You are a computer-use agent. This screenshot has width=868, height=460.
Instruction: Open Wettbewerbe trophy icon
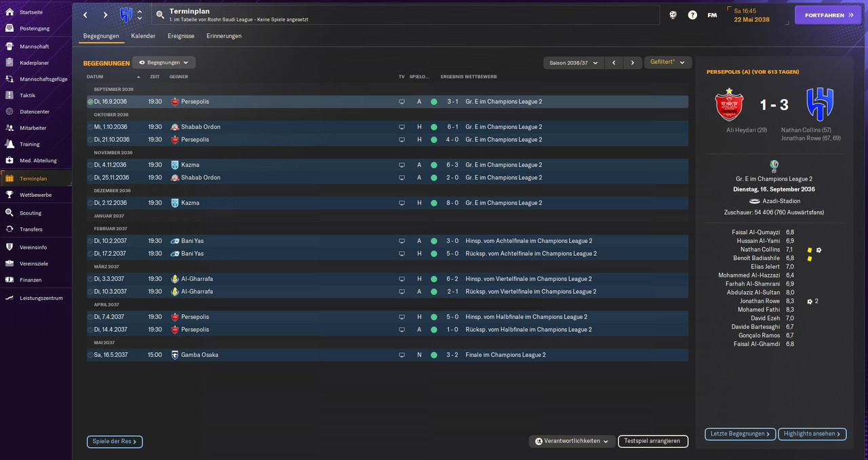[x=9, y=195]
